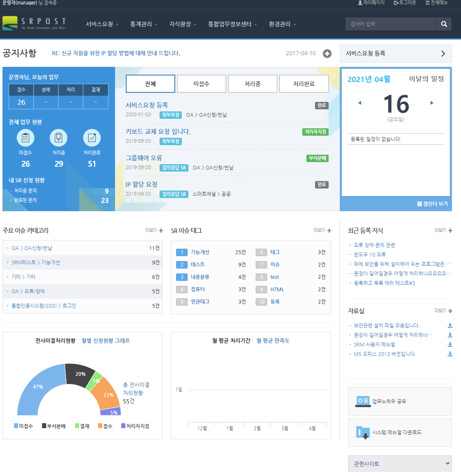Download the 보안관련 설치 파일 attachment
Image resolution: width=461 pixels, height=476 pixels.
pos(450,325)
